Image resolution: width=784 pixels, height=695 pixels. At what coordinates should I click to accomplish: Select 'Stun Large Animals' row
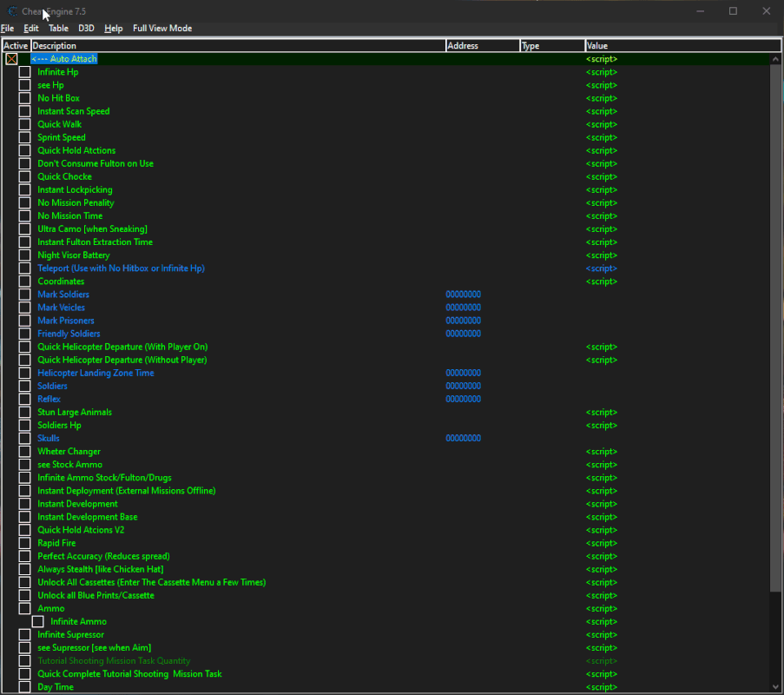(x=75, y=413)
